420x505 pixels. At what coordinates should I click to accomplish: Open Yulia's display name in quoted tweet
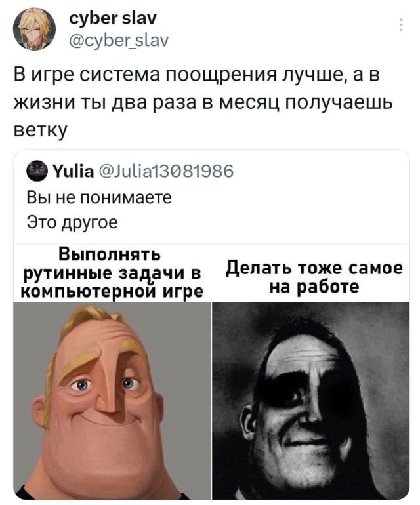coord(73,171)
